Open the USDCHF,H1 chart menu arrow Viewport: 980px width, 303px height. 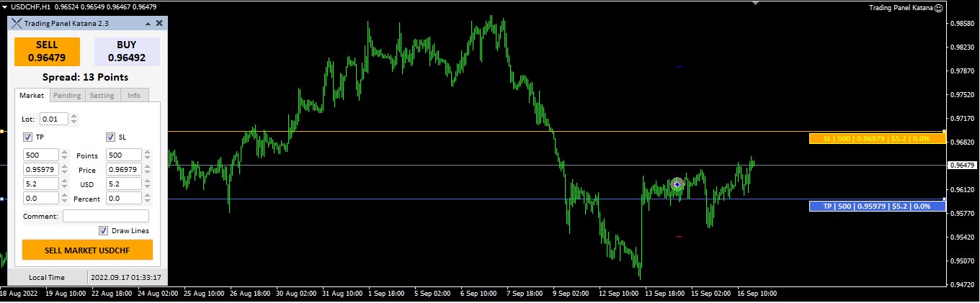[x=5, y=6]
